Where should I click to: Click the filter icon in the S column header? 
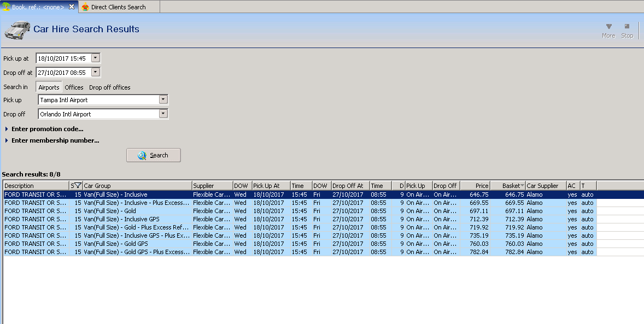[x=78, y=186]
